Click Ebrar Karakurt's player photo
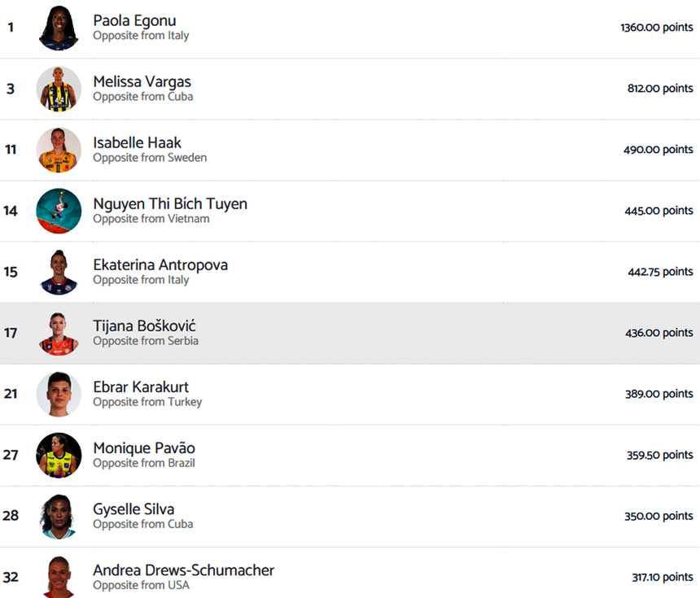Screen dimensions: 700x598 [59, 394]
